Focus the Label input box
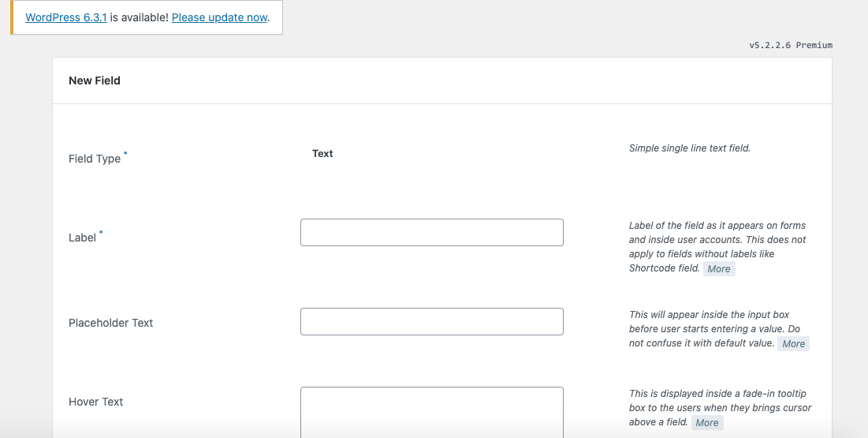Viewport: 868px width, 438px height. (x=431, y=233)
